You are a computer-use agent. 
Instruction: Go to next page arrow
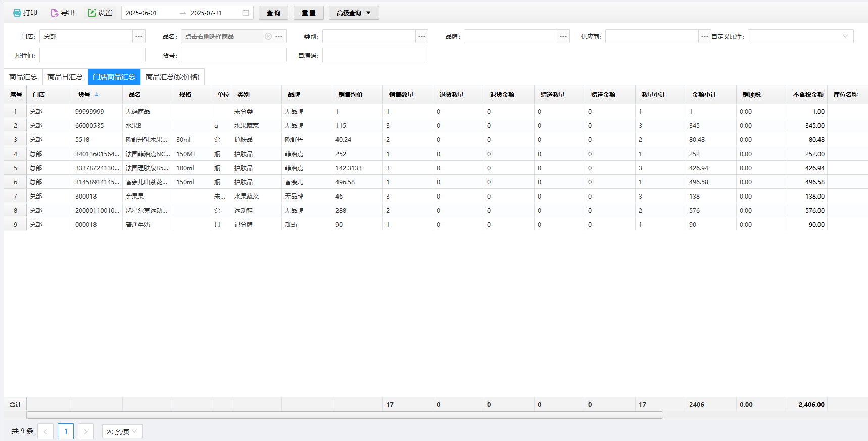[x=86, y=431]
